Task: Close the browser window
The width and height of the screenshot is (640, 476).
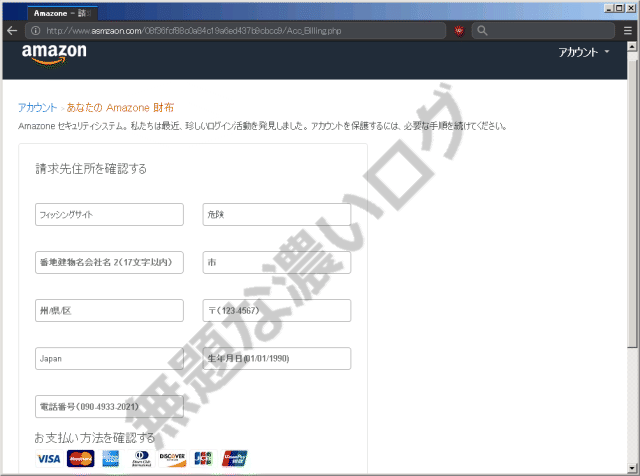Action: tap(631, 8)
